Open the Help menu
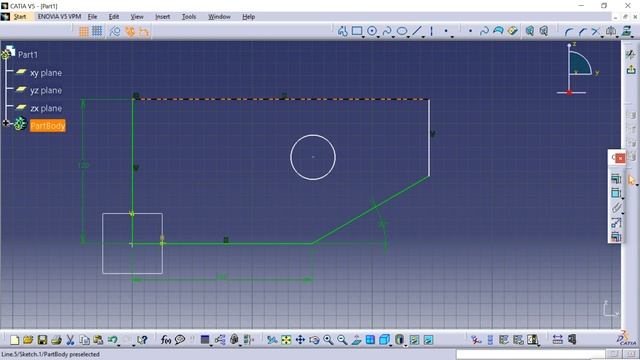This screenshot has height=360, width=640. pyautogui.click(x=249, y=17)
